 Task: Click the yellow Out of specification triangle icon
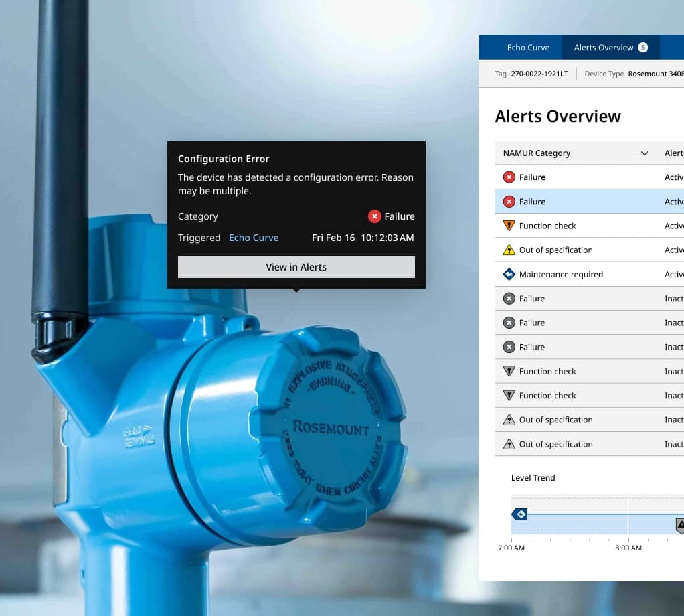(509, 250)
